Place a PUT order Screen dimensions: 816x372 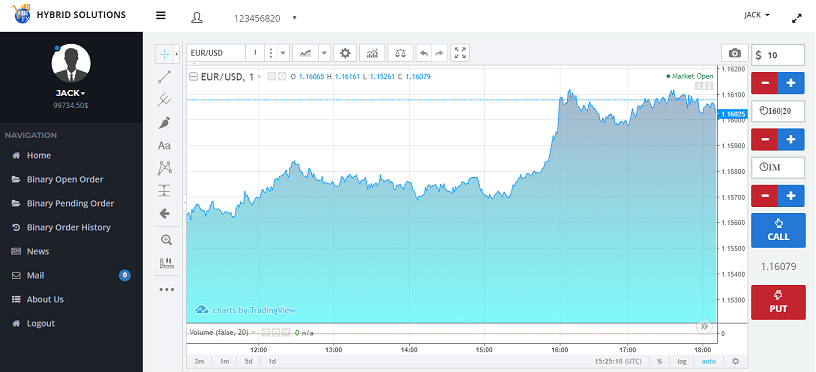tap(778, 302)
